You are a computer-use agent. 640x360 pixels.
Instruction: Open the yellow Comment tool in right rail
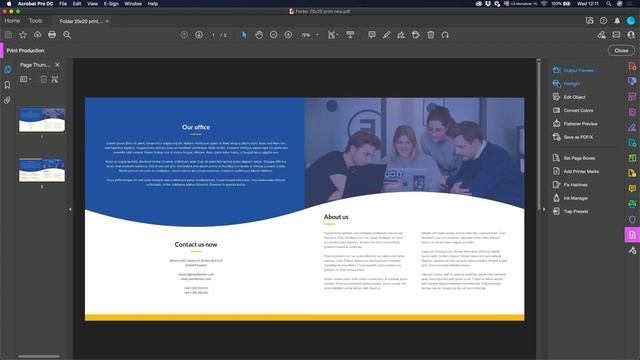point(632,188)
